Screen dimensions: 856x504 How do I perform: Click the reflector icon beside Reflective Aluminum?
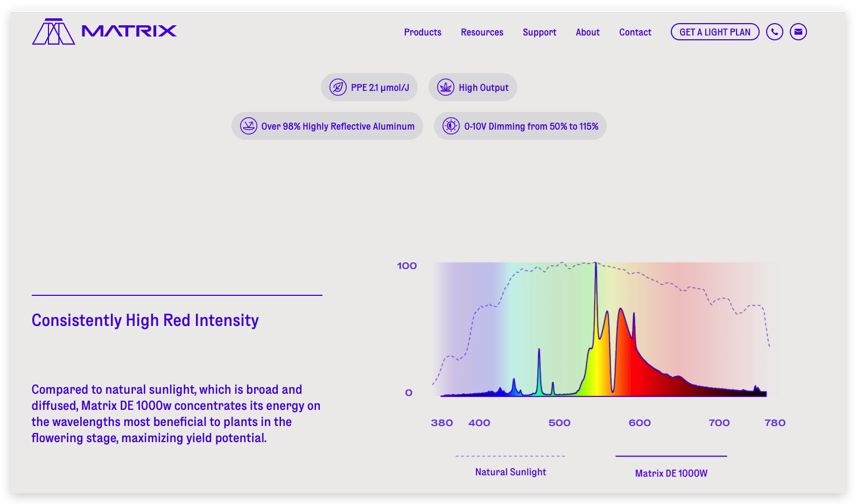click(249, 126)
